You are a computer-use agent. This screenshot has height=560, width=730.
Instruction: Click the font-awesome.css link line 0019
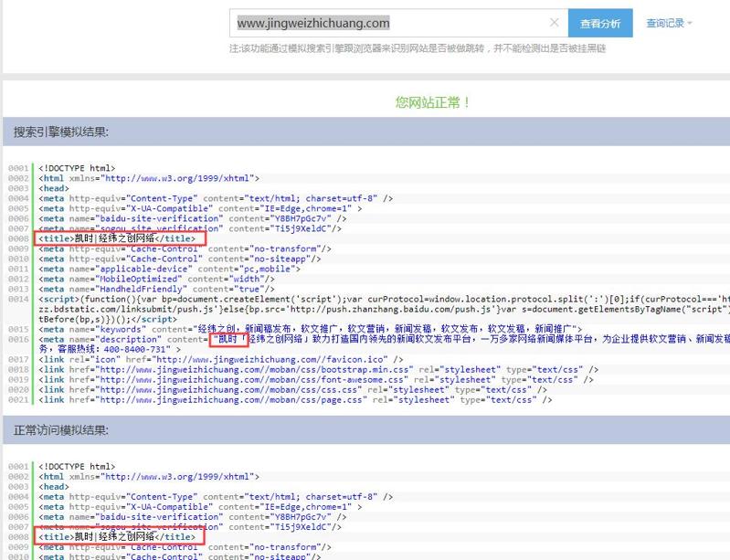point(316,380)
